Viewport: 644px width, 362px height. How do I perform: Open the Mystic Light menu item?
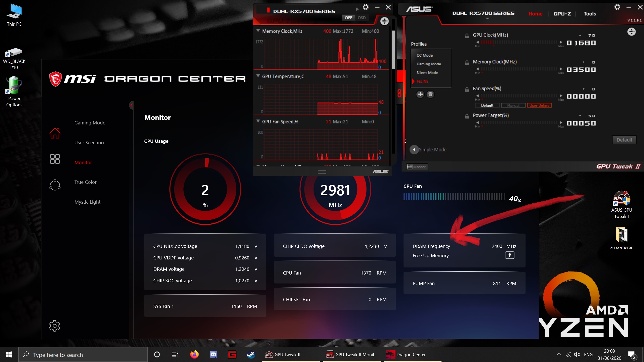point(87,202)
